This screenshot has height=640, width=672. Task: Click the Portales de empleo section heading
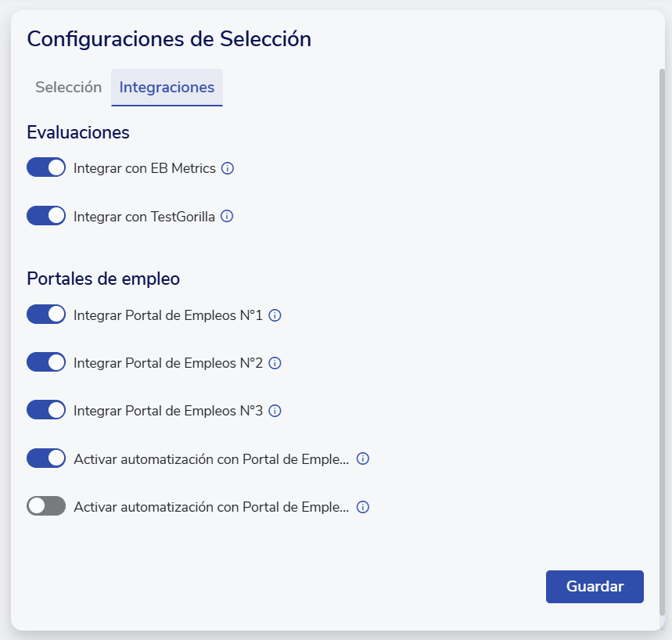(x=103, y=279)
